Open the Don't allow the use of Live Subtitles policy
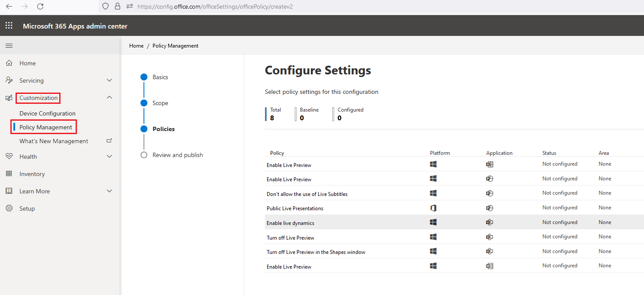The height and width of the screenshot is (295, 644). pyautogui.click(x=307, y=194)
